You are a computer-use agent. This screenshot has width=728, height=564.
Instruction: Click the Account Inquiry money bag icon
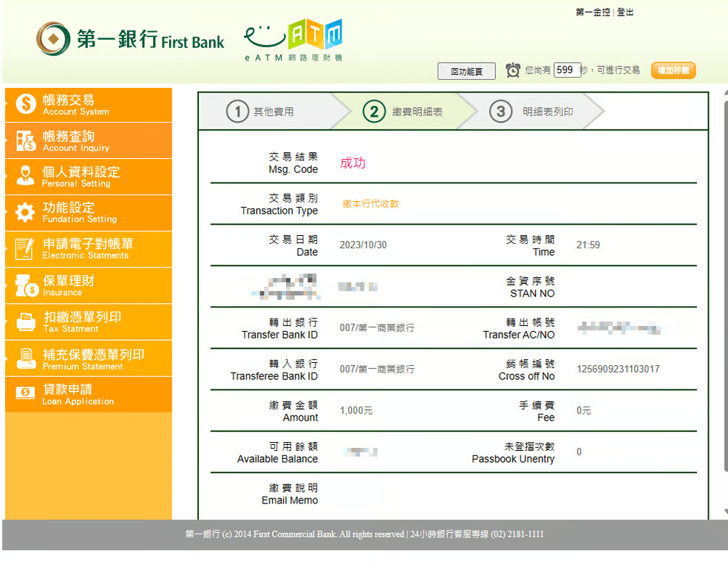coord(26,140)
